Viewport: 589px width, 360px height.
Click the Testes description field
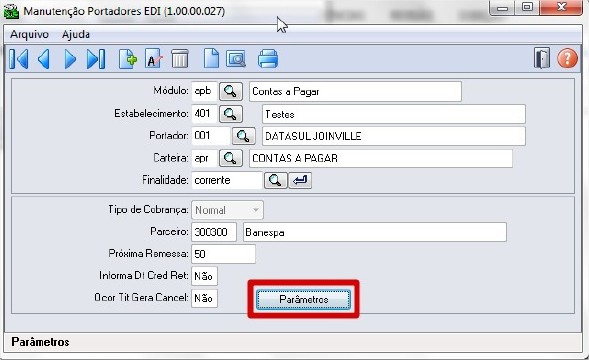click(x=394, y=114)
